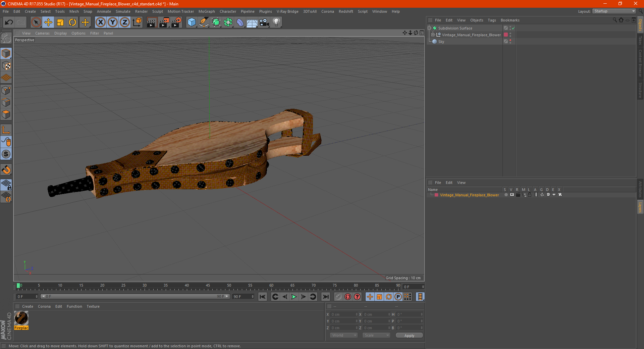Screen dimensions: 644x349
Task: Toggle Autokeying button
Action: tap(348, 297)
